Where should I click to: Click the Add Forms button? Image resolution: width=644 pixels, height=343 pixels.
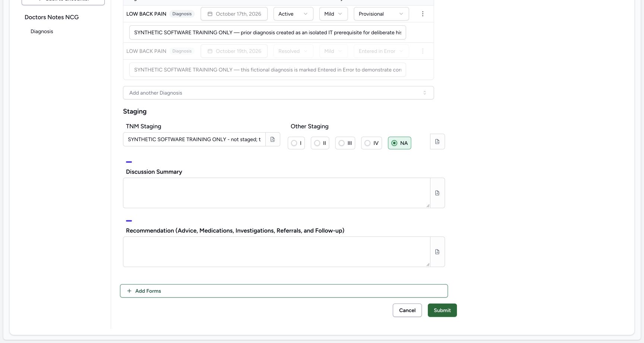284,291
